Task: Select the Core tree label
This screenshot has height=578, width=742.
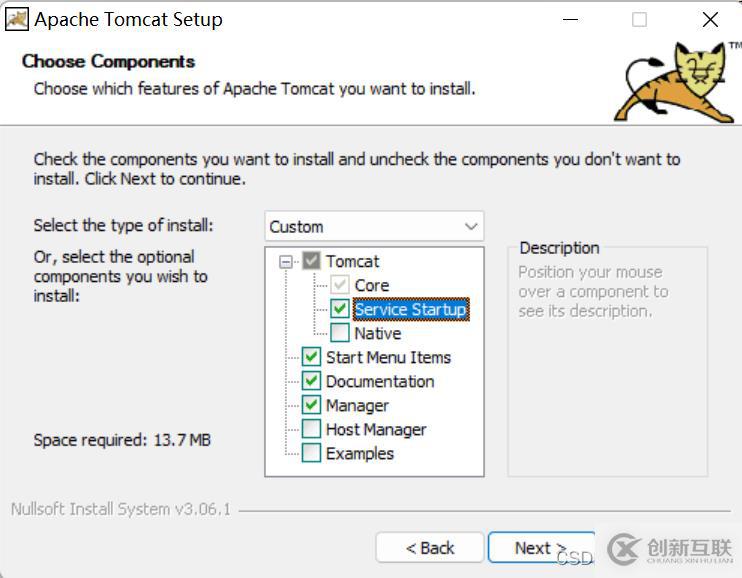Action: click(371, 285)
